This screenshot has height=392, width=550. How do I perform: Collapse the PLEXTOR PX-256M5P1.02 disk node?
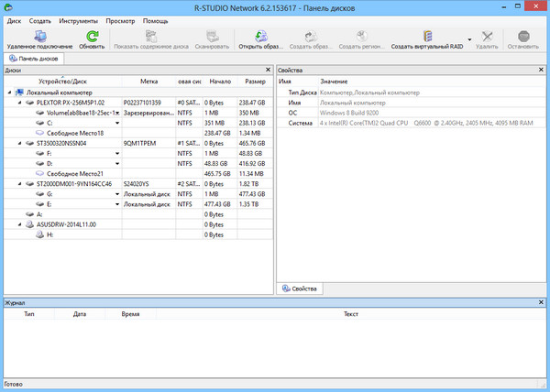coord(19,103)
